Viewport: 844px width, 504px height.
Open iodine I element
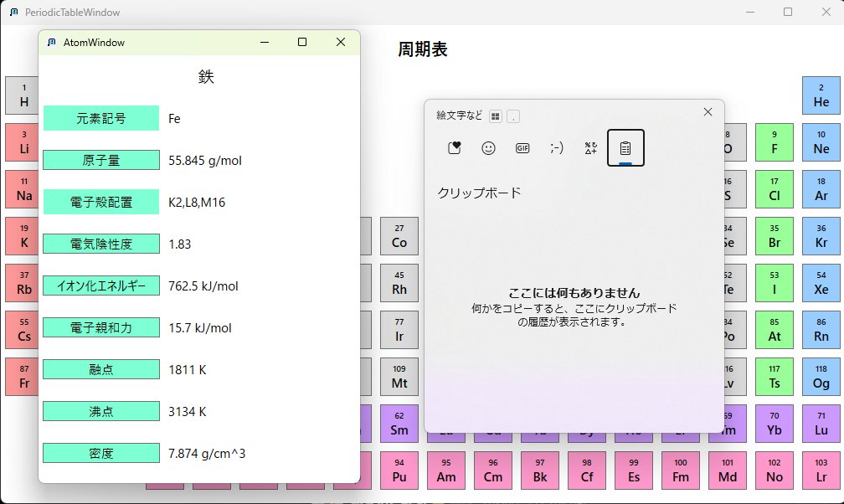pyautogui.click(x=774, y=283)
